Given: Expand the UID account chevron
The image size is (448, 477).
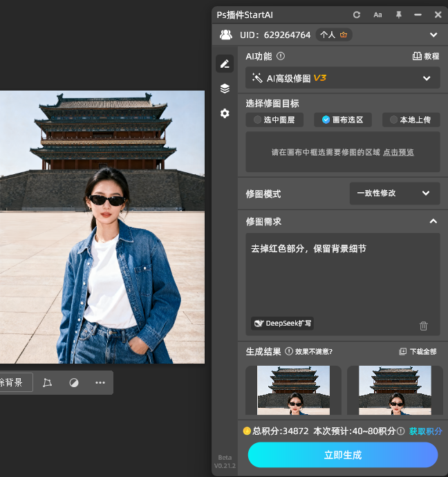Looking at the screenshot, I should [433, 35].
